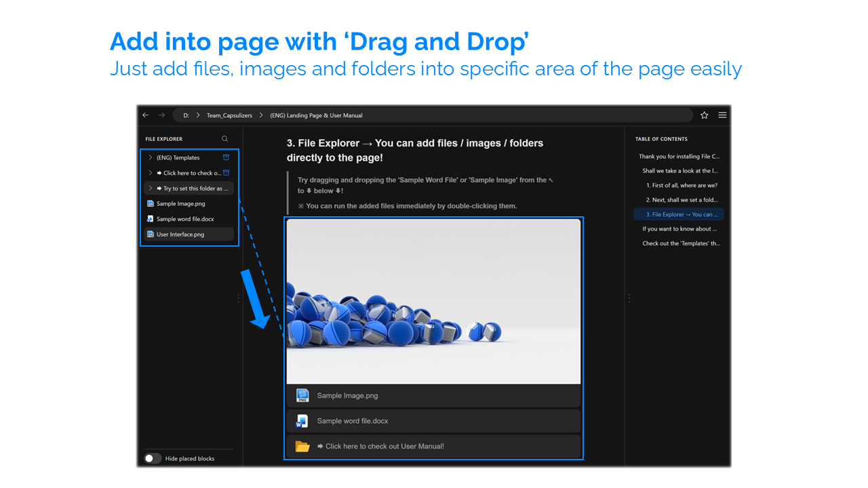Click D: in the breadcrumb path

point(186,115)
